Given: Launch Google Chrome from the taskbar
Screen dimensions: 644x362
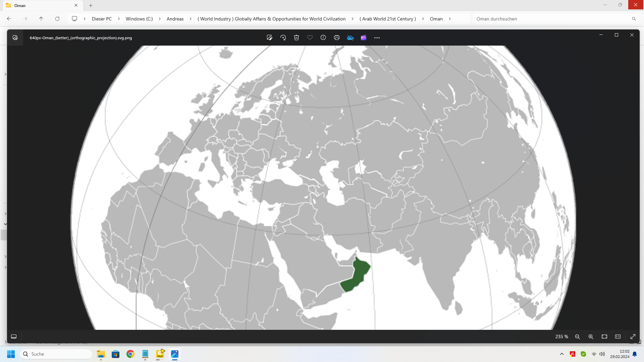Looking at the screenshot, I should pyautogui.click(x=130, y=354).
